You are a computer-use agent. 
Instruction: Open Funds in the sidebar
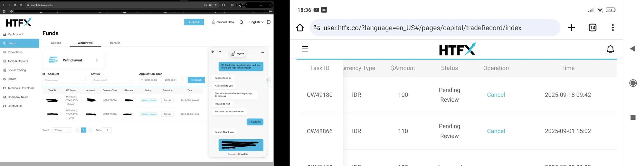point(20,43)
